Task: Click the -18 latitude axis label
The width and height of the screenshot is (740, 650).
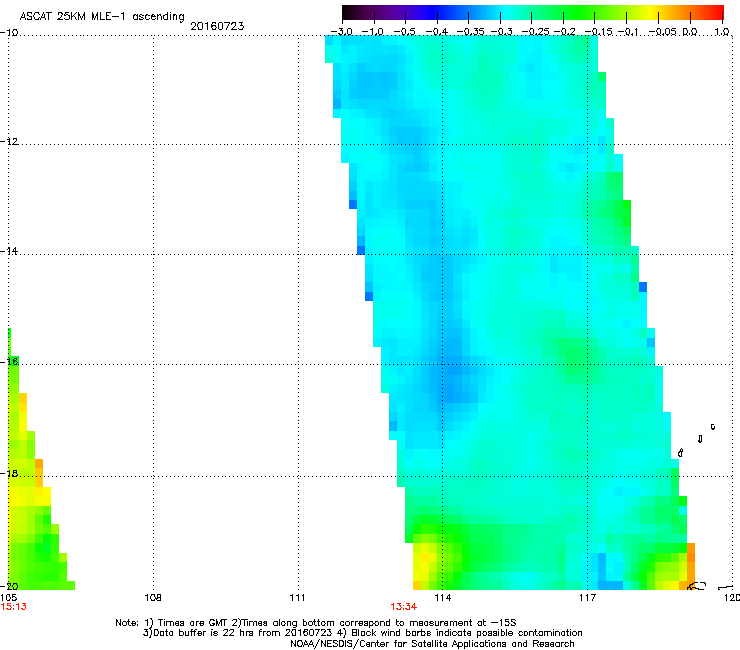Action: 9,473
